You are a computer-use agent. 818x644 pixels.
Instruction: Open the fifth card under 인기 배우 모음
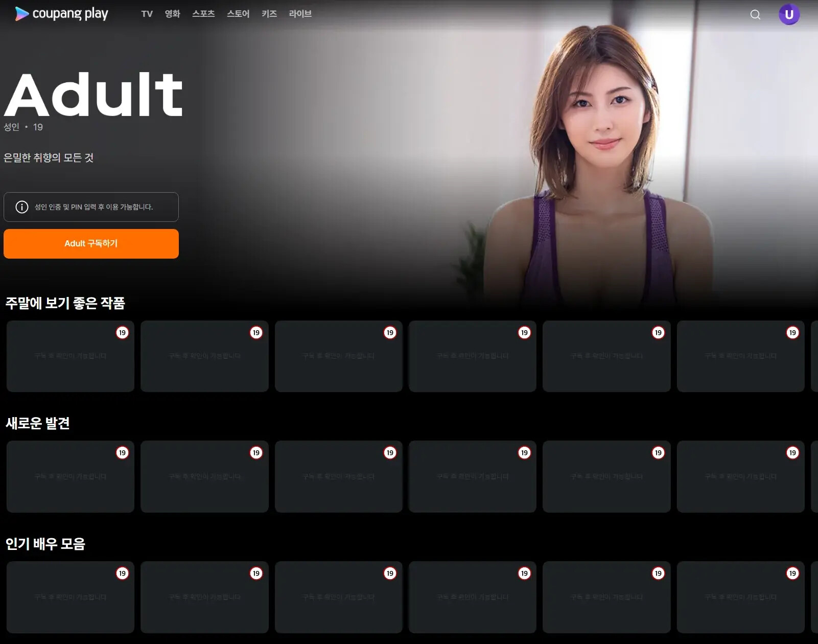pos(606,597)
